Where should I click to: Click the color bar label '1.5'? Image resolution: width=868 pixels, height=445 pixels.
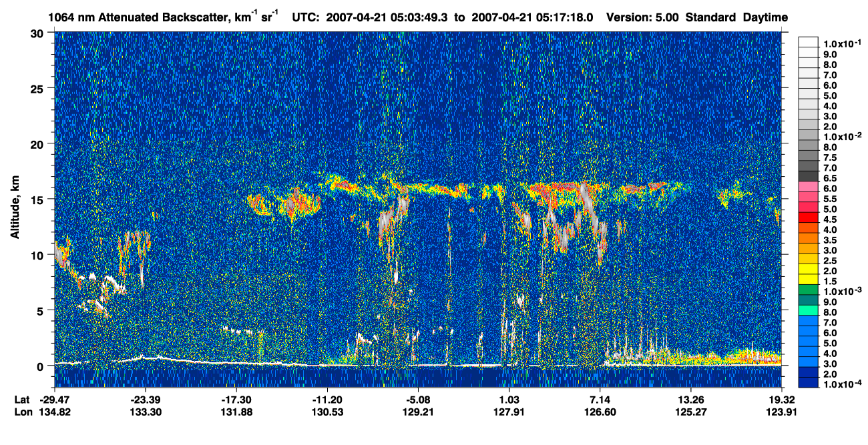point(830,282)
